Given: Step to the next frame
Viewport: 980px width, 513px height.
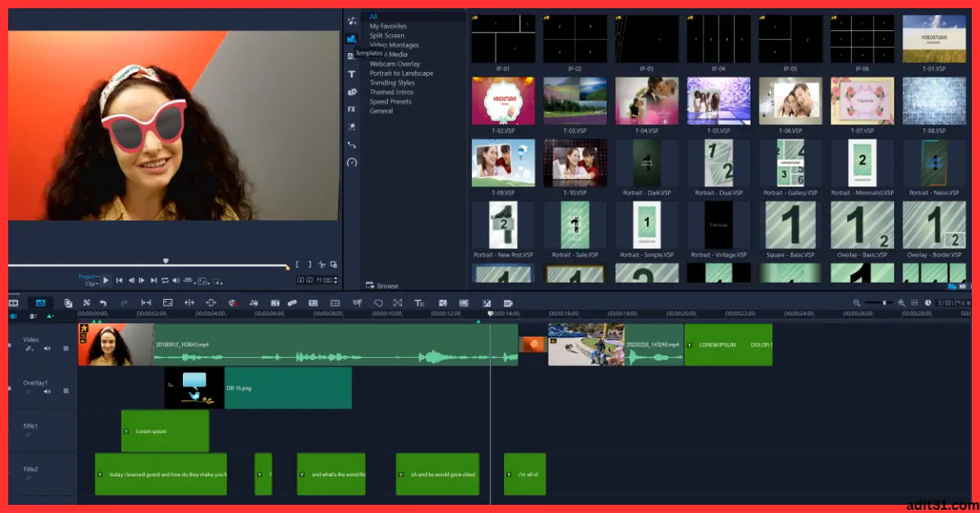Looking at the screenshot, I should point(141,280).
